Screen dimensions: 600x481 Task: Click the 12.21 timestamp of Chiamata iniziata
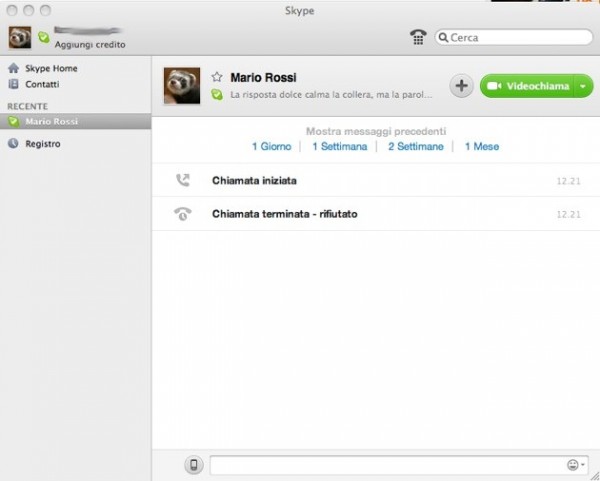coord(568,181)
